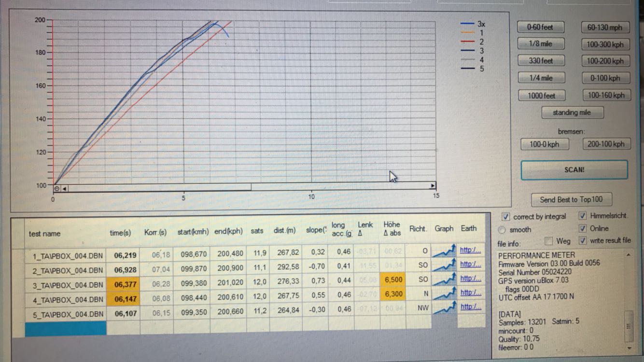Click the graph icon for run 4_TA\PBOX_004.DBN
The image size is (644, 362).
(444, 293)
